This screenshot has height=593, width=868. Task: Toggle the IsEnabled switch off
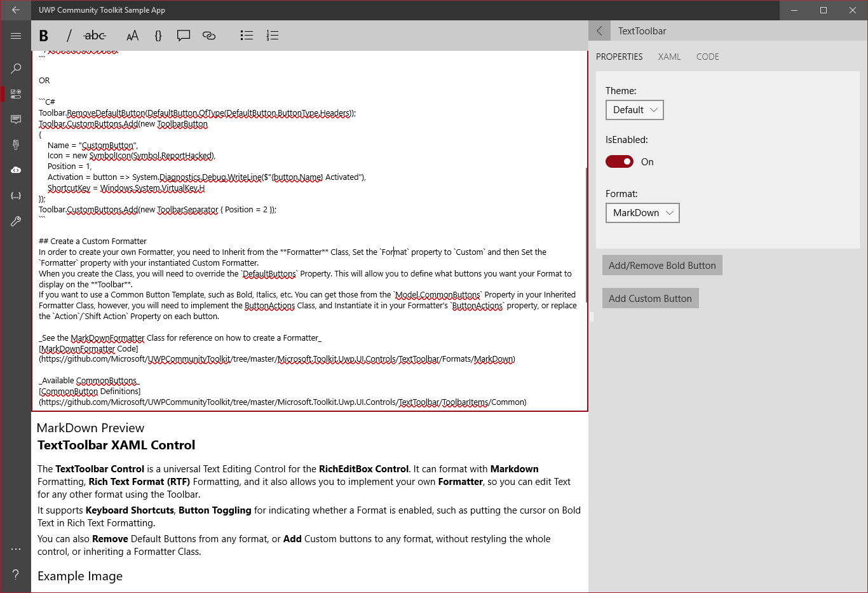pyautogui.click(x=620, y=161)
